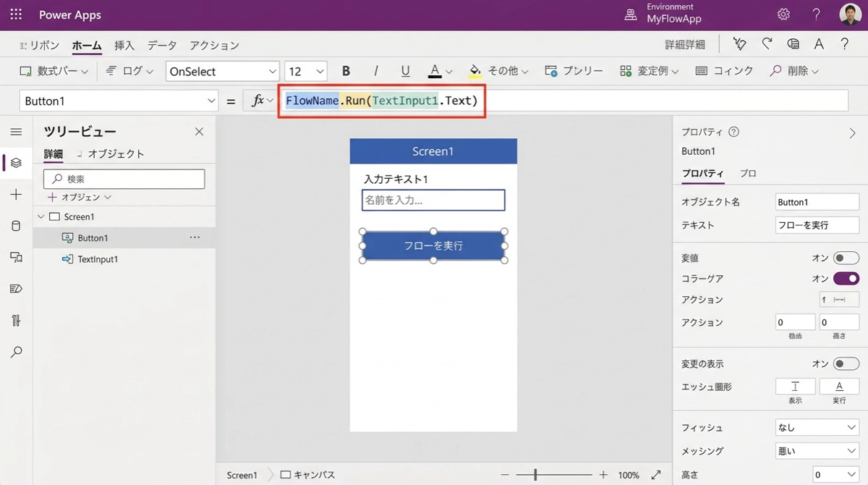Toggle bold formatting

point(346,71)
